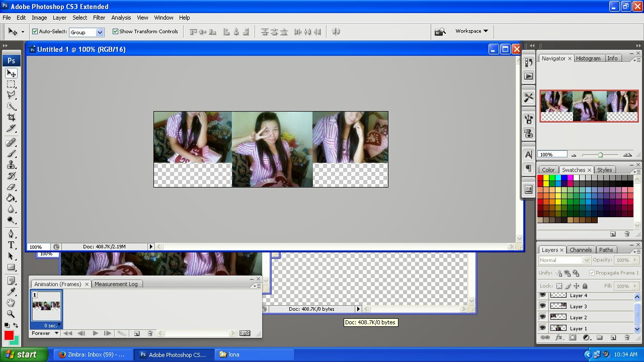The height and width of the screenshot is (362, 644).
Task: Select the Move tool
Action: click(11, 73)
